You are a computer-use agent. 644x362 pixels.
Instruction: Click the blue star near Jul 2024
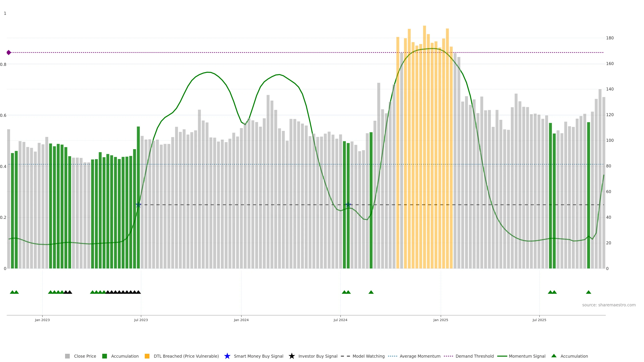click(348, 205)
